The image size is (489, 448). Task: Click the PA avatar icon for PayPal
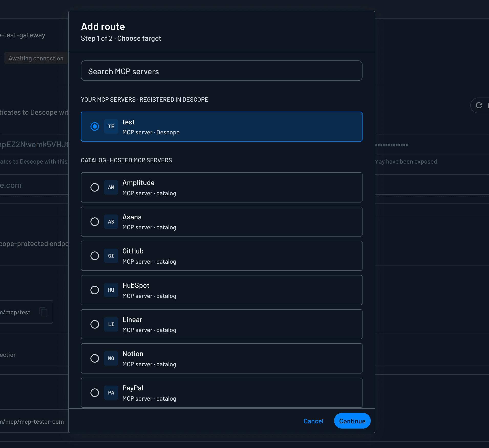click(111, 393)
